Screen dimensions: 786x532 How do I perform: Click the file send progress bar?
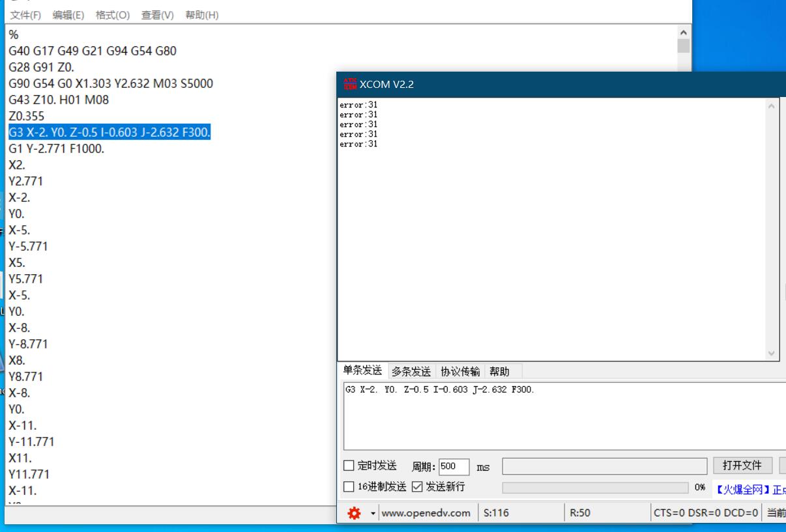pos(594,487)
